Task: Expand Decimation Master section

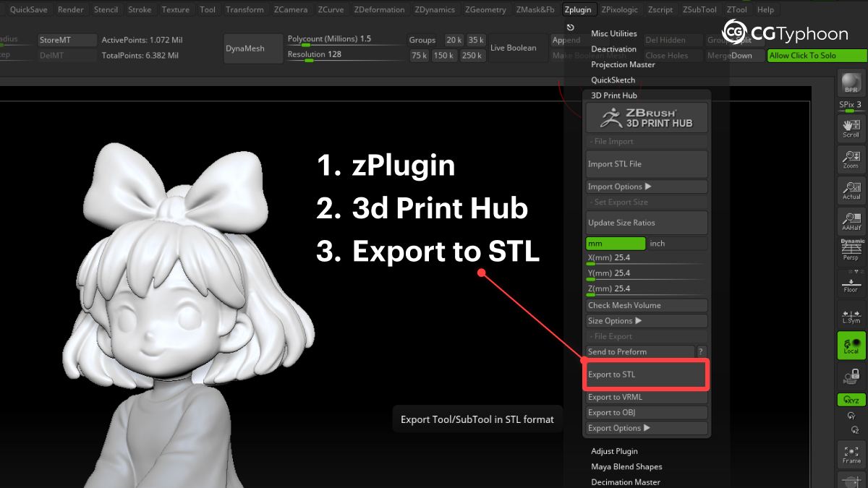Action: point(626,482)
